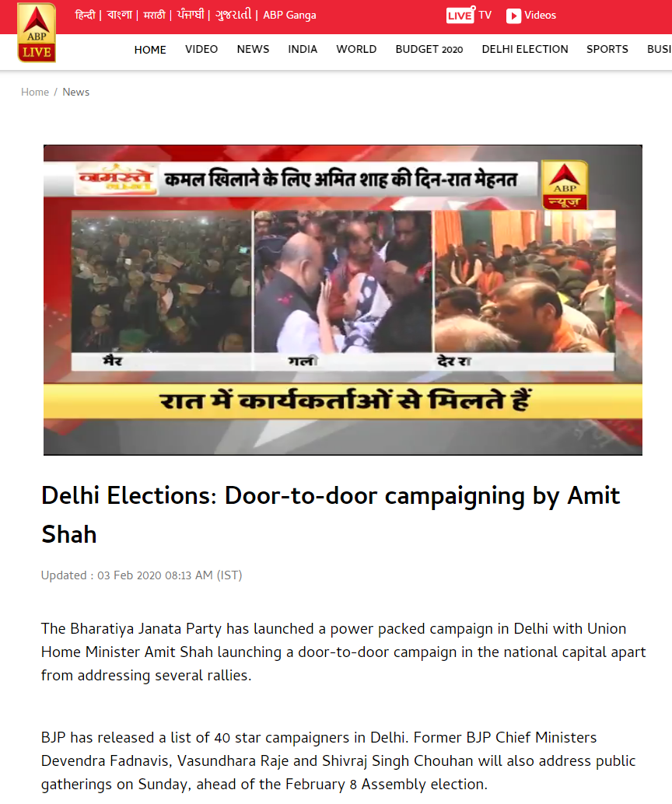672x804 pixels.
Task: Open VIDEO menu item
Action: 201,49
